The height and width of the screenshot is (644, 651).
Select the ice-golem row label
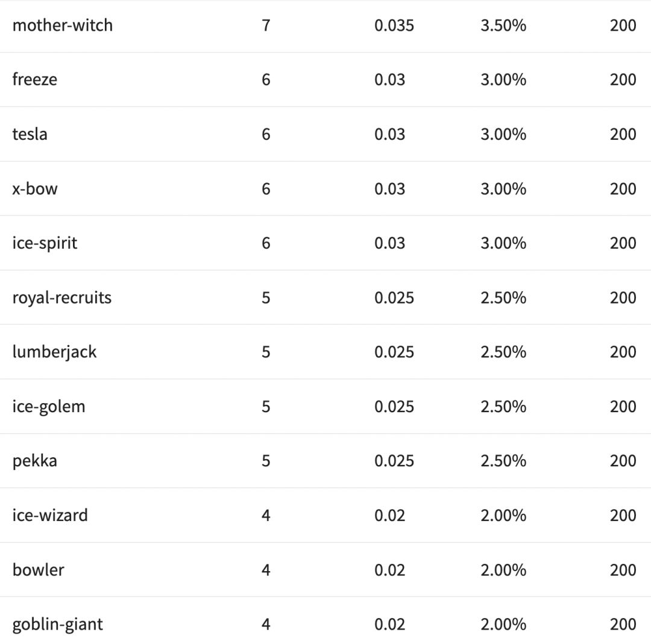point(49,407)
